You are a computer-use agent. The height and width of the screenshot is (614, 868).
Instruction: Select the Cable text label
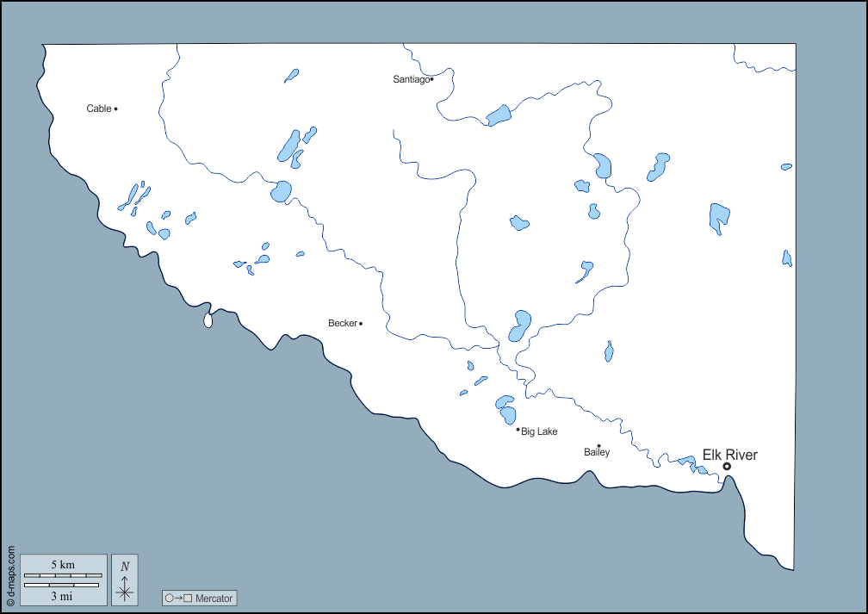(99, 109)
